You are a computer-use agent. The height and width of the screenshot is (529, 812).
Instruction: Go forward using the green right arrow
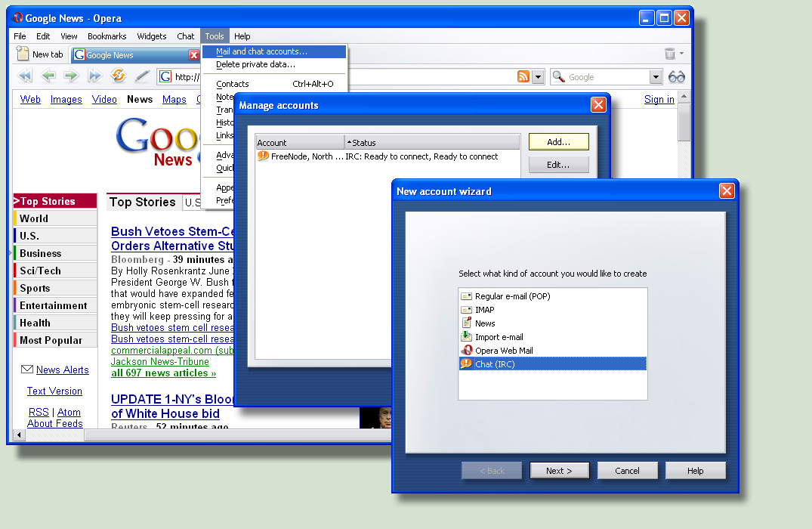point(71,76)
